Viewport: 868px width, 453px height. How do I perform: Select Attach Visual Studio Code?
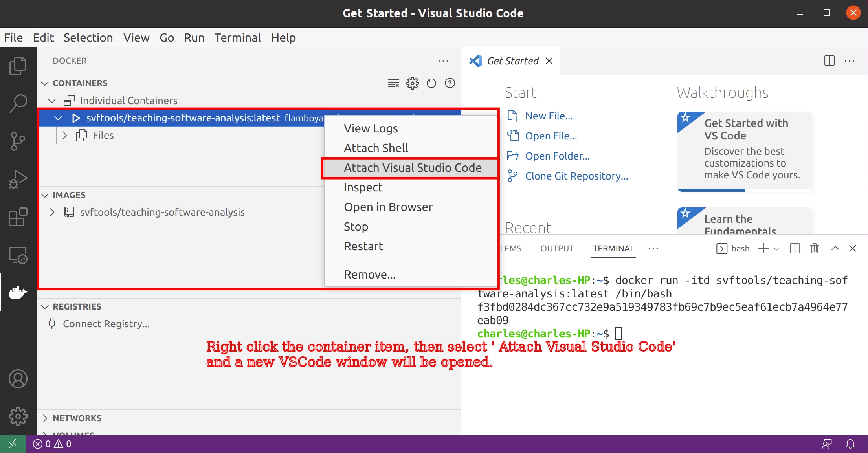(x=412, y=168)
